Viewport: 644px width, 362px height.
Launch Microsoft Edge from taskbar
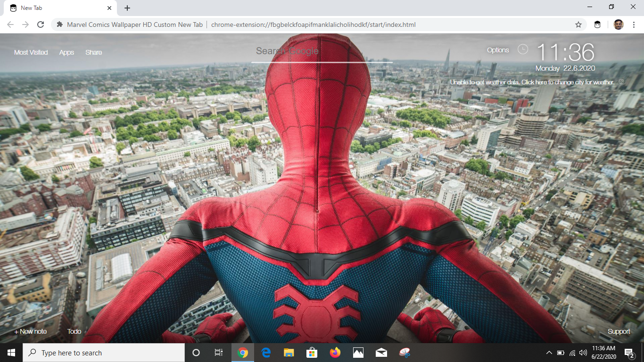(x=266, y=353)
